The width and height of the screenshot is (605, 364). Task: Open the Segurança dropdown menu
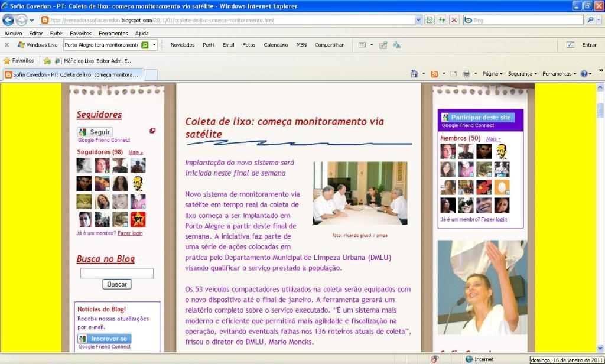(522, 74)
